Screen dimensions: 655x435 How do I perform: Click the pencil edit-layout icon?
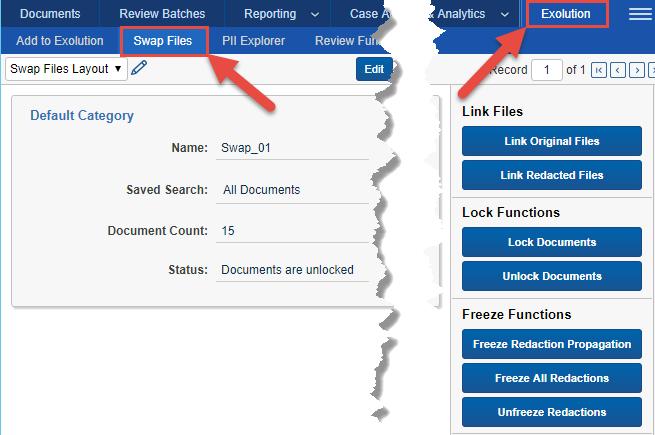[x=139, y=68]
